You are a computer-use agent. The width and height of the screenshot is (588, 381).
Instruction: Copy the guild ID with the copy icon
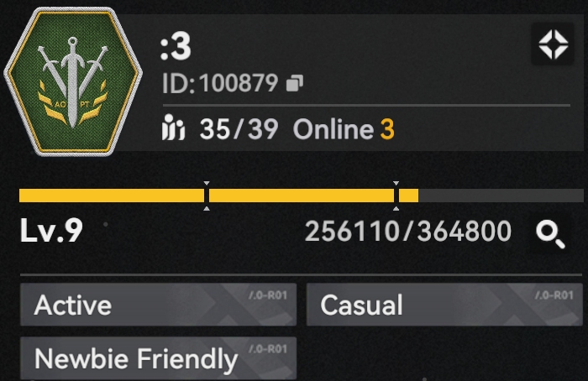(x=294, y=83)
